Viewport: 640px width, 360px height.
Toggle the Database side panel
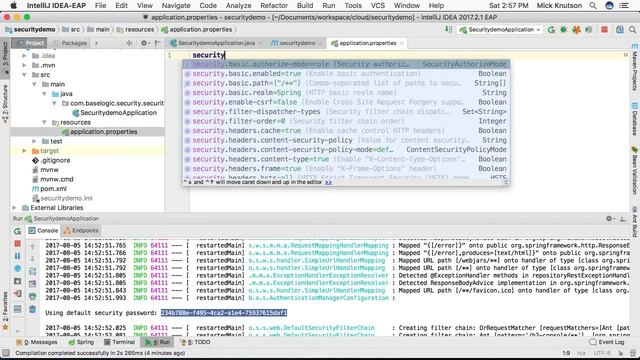(x=635, y=119)
